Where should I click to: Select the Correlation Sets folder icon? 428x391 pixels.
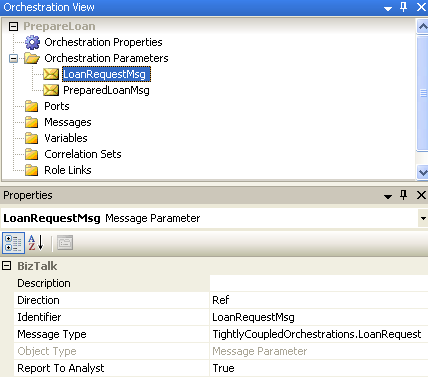(32, 154)
